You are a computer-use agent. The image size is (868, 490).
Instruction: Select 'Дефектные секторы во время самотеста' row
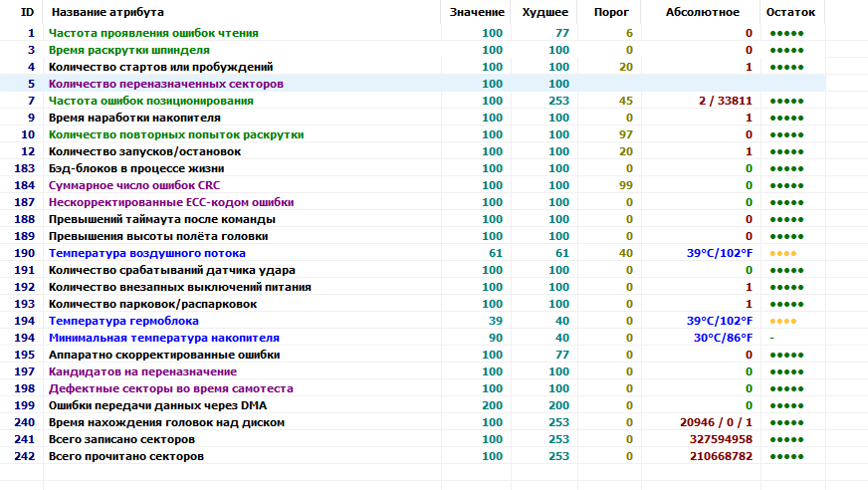tap(412, 388)
